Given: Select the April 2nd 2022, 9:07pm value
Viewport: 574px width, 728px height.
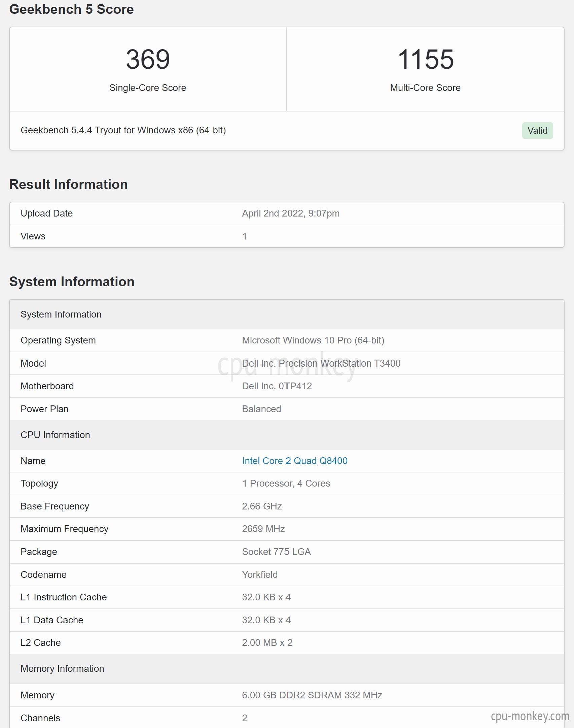Looking at the screenshot, I should [x=291, y=213].
